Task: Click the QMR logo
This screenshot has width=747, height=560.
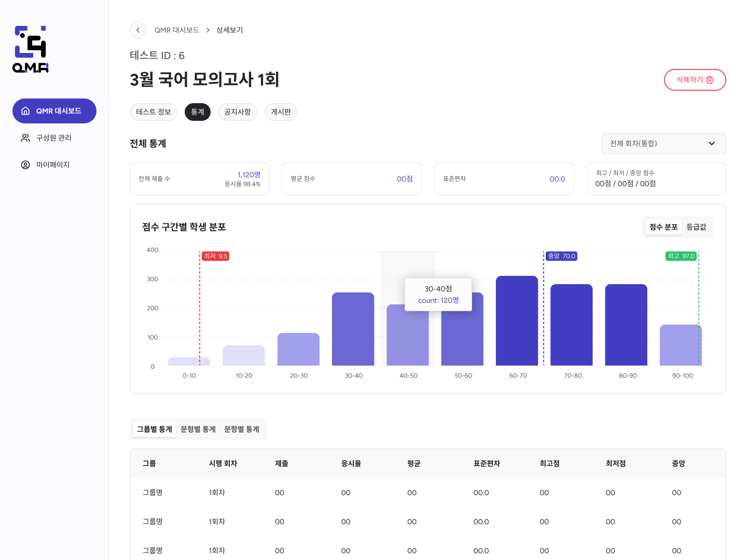Action: 31,49
